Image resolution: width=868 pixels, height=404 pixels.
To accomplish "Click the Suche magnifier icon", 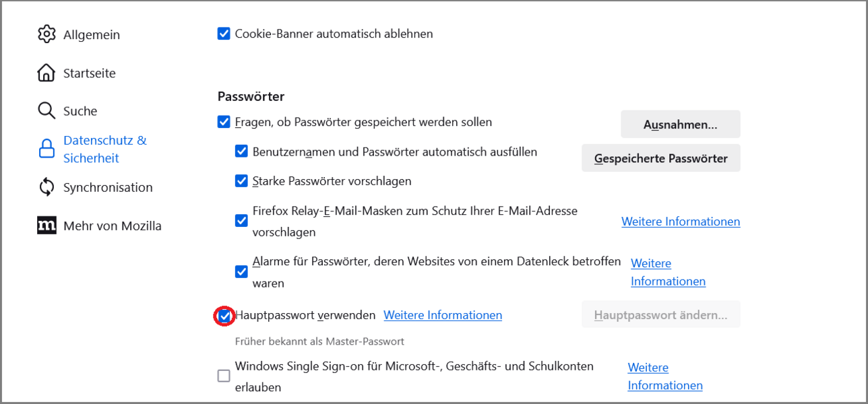I will tap(46, 111).
